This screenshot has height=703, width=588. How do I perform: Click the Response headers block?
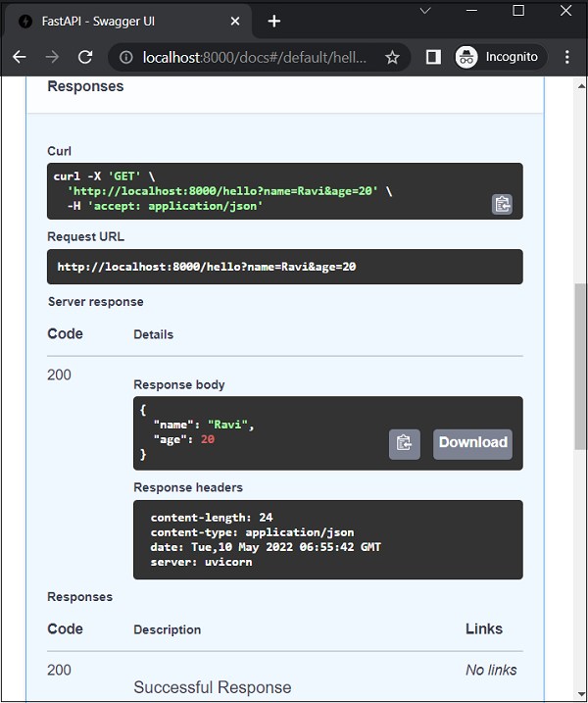point(327,539)
